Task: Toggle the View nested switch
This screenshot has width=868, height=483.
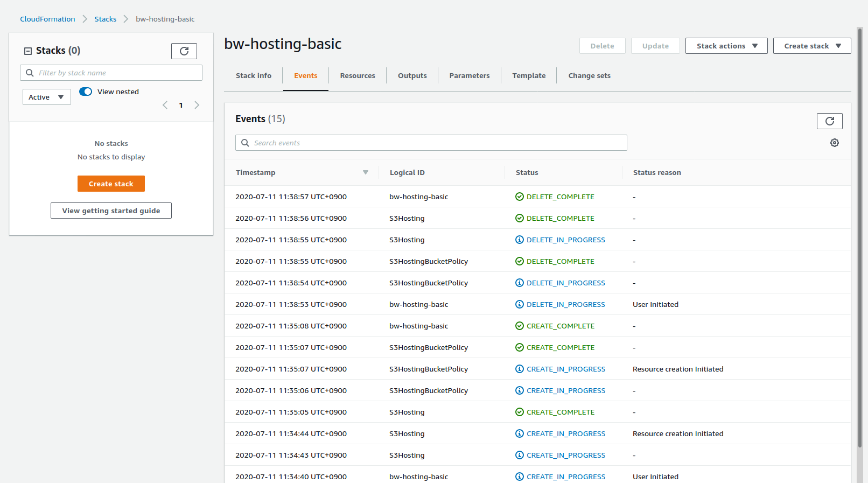Action: [86, 92]
